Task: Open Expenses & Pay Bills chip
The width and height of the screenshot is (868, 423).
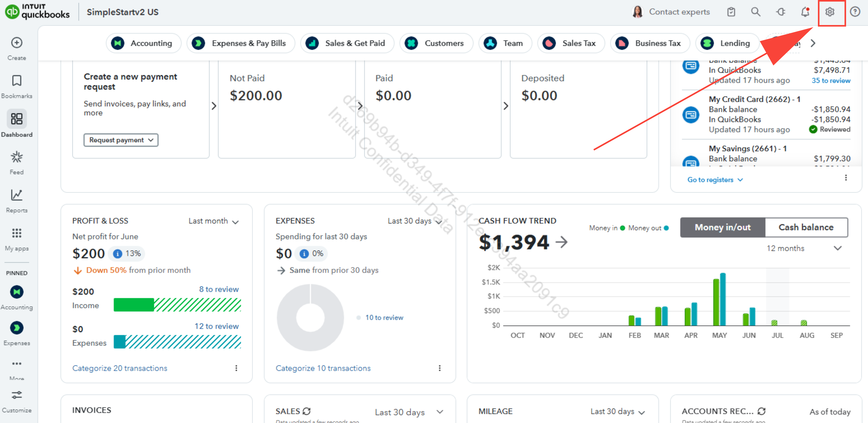Action: [x=241, y=43]
